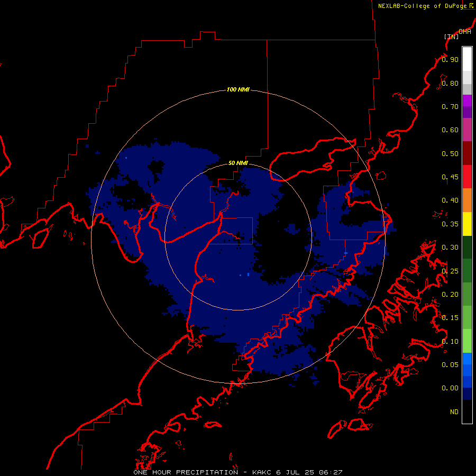
Task: Click the ND legend label
Action: click(x=454, y=412)
